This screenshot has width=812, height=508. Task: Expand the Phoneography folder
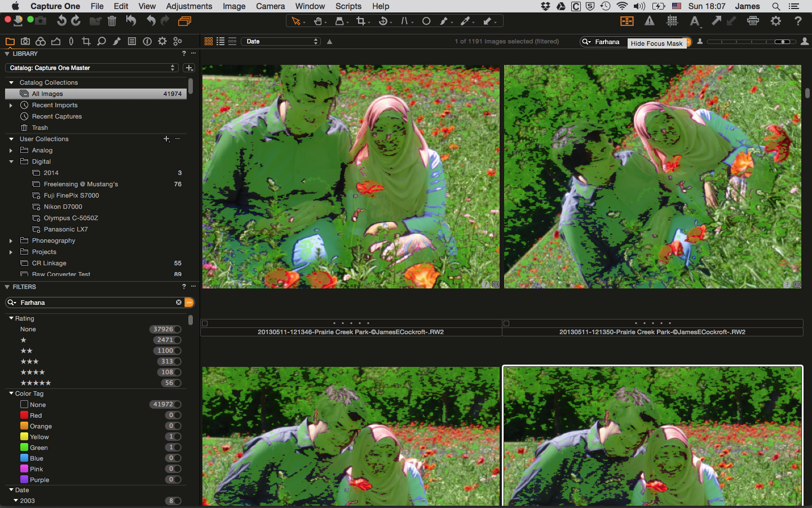[x=11, y=240]
